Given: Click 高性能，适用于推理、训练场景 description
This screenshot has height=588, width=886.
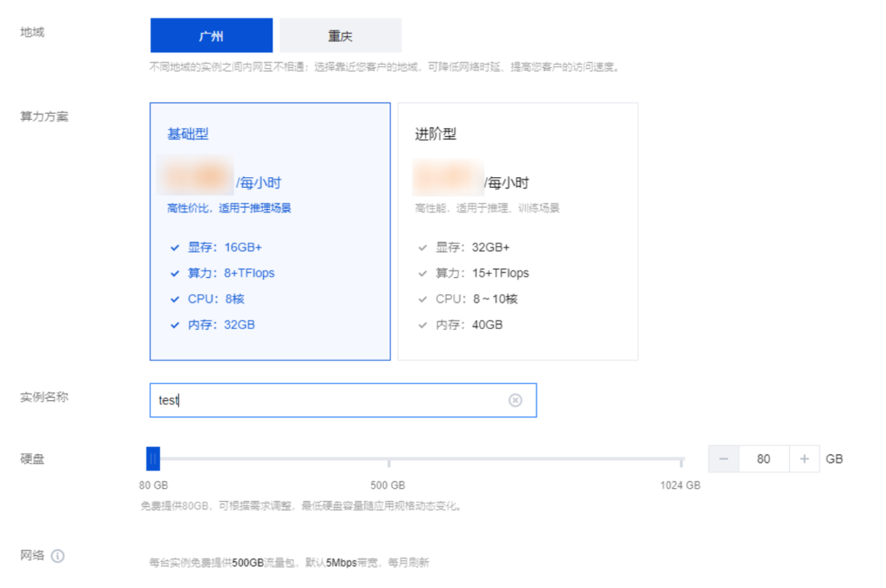Looking at the screenshot, I should pyautogui.click(x=487, y=208).
